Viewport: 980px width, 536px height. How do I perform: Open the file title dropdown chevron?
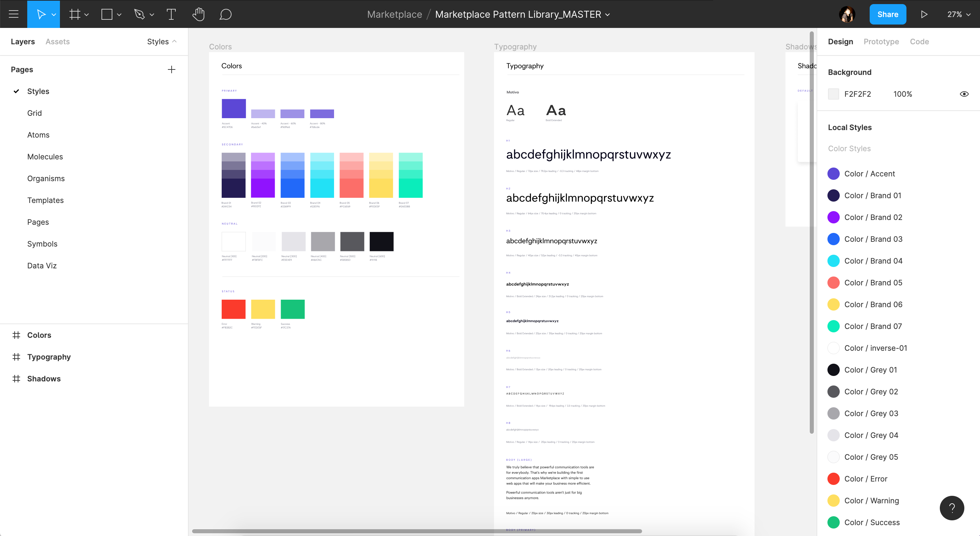[x=608, y=15]
